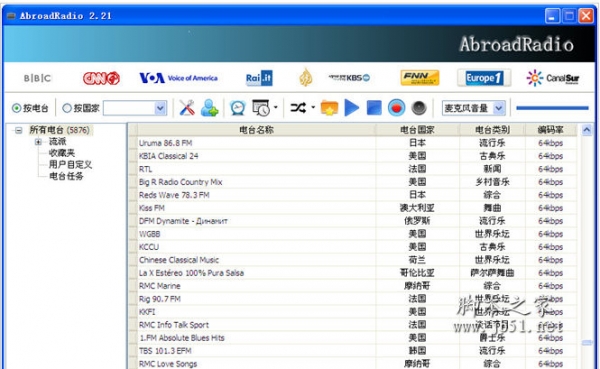Click the gray round stop-record button
Viewport: 600px width, 369px height.
(x=419, y=108)
